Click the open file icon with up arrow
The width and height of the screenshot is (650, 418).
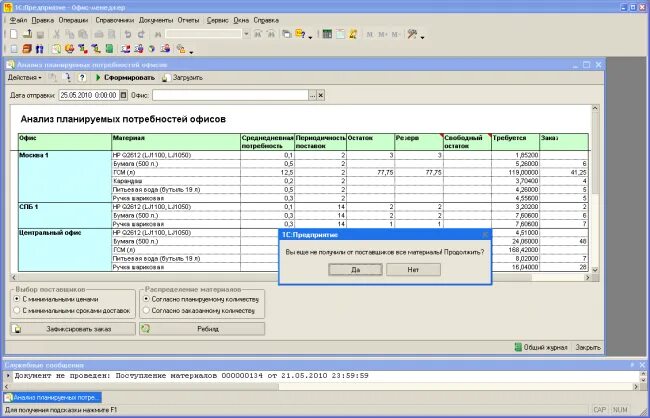[27, 34]
